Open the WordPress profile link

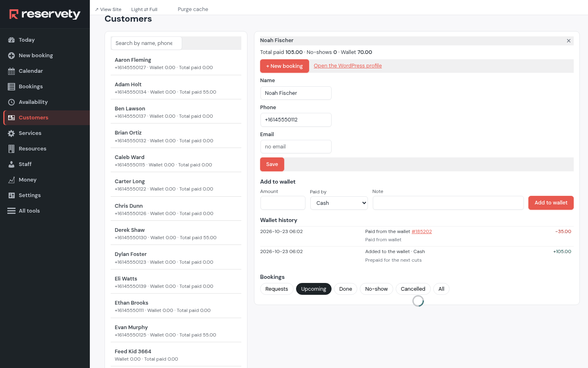[347, 66]
